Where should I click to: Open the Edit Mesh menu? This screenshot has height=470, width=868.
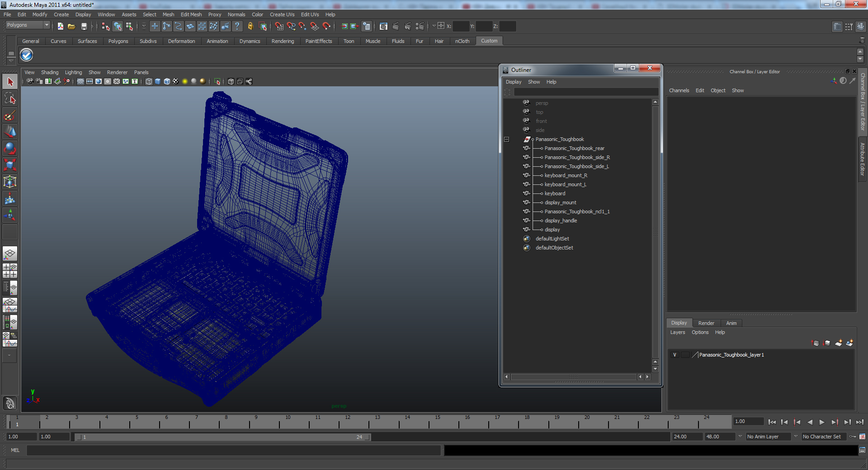pyautogui.click(x=191, y=14)
